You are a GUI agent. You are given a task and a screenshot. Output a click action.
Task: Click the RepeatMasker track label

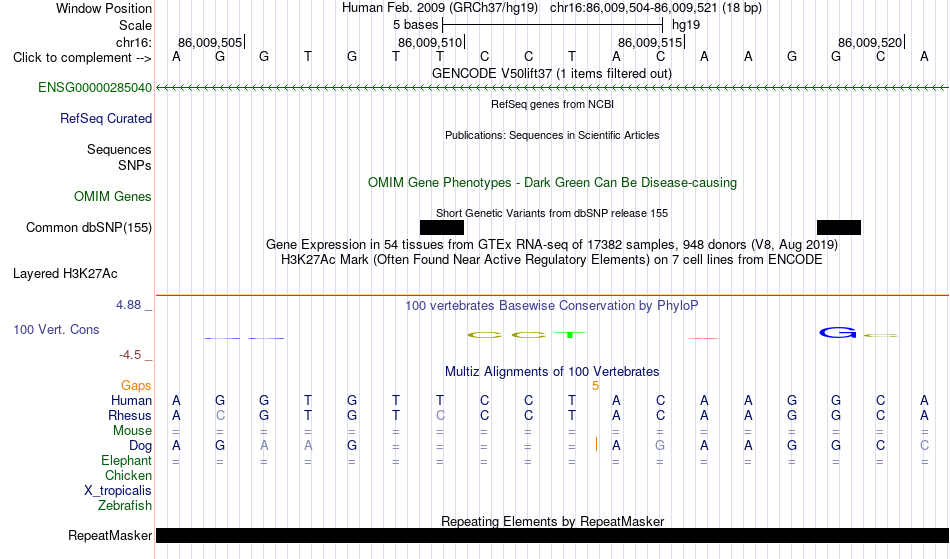pyautogui.click(x=110, y=535)
